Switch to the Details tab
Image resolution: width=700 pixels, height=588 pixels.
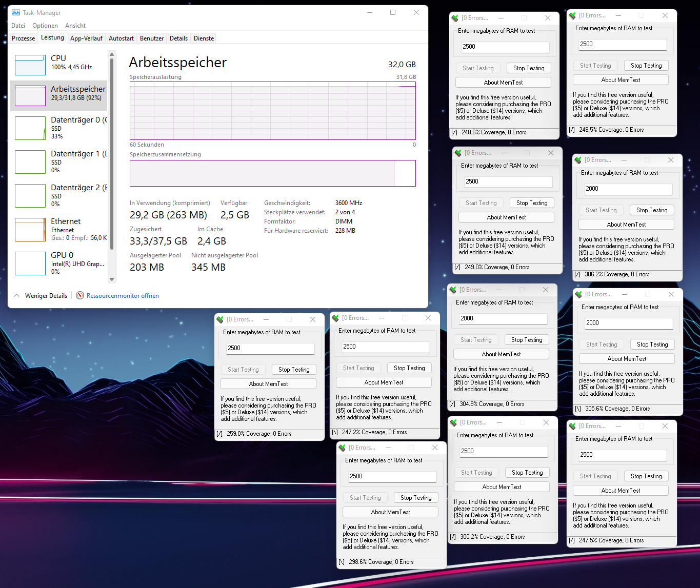point(178,38)
